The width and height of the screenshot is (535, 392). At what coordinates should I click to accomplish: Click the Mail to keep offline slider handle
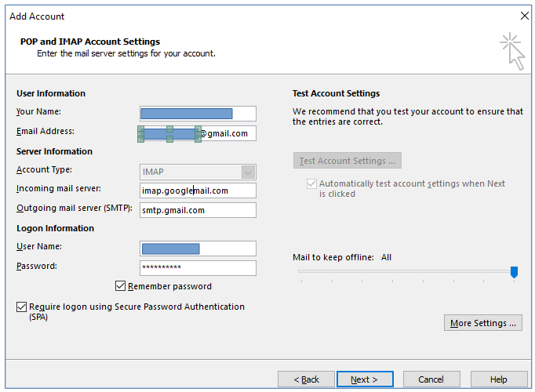pos(514,272)
